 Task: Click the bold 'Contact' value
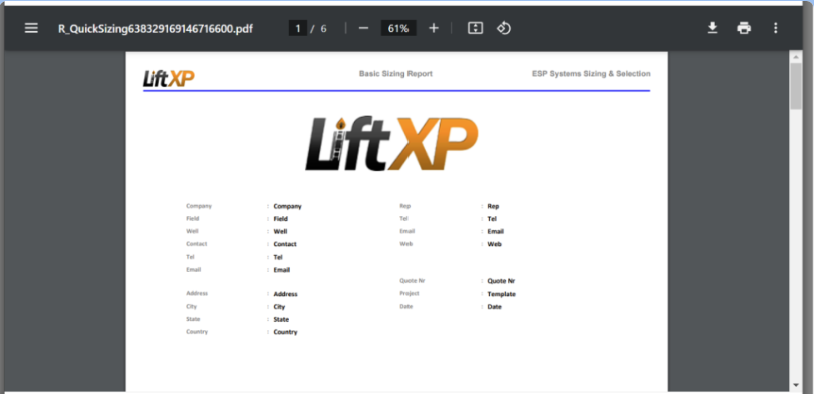point(285,244)
